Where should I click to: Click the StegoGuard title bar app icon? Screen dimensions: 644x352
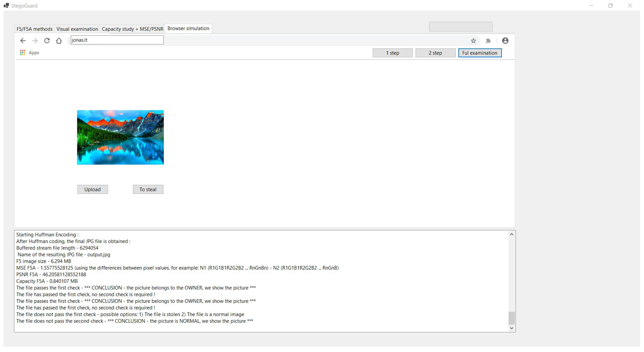pyautogui.click(x=6, y=5)
